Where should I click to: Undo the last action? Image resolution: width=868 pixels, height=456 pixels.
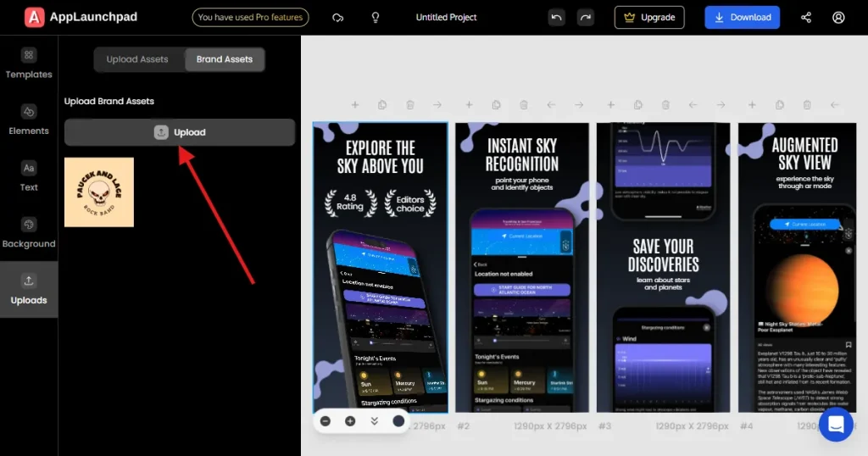click(556, 17)
